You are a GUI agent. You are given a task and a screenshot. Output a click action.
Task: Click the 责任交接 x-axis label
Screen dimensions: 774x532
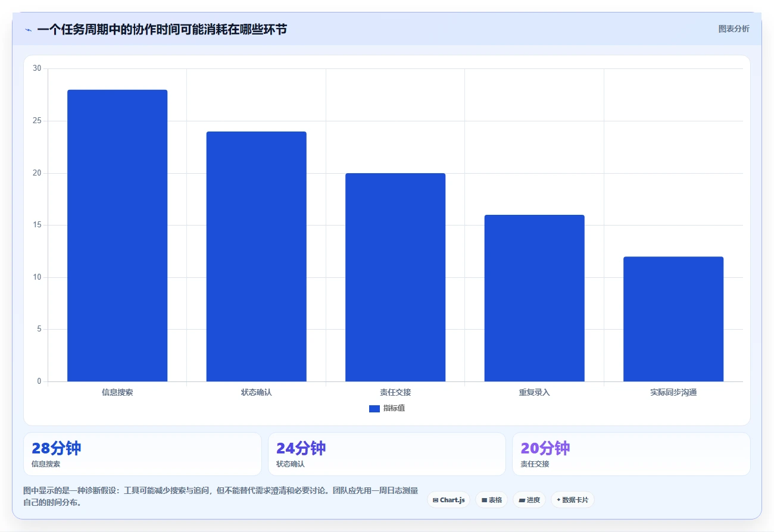(x=395, y=393)
